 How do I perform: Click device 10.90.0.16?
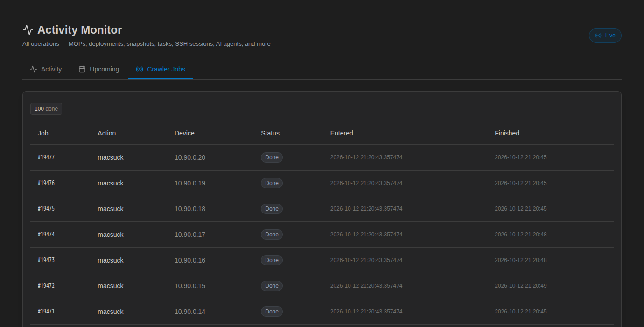pos(190,260)
